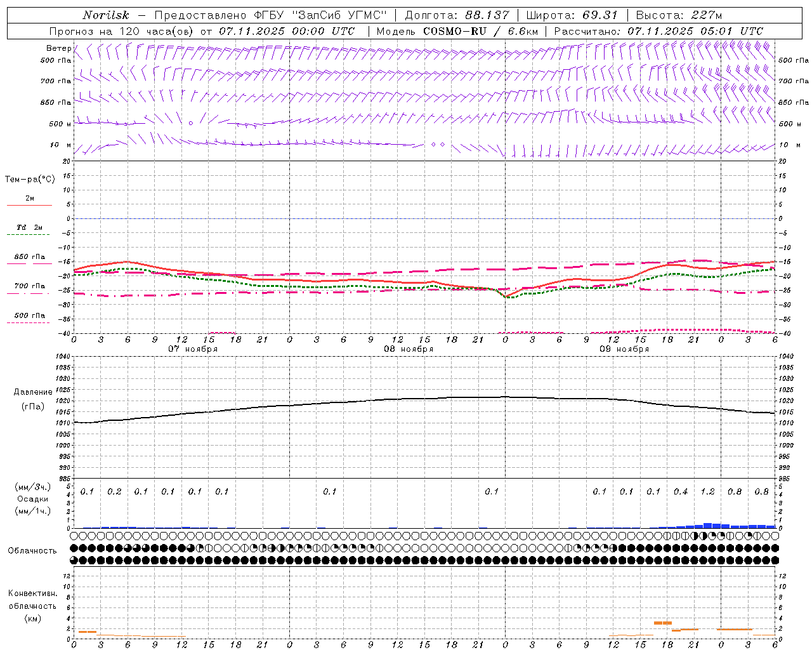The width and height of the screenshot is (812, 650).
Task: Click the "850 гПа" temperature legend entry
Action: [30, 257]
